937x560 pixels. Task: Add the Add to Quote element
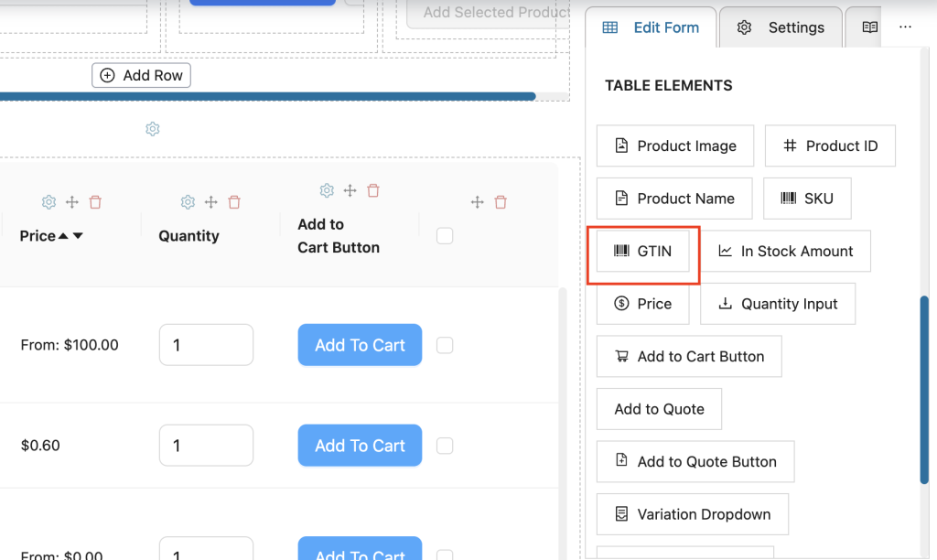click(659, 409)
